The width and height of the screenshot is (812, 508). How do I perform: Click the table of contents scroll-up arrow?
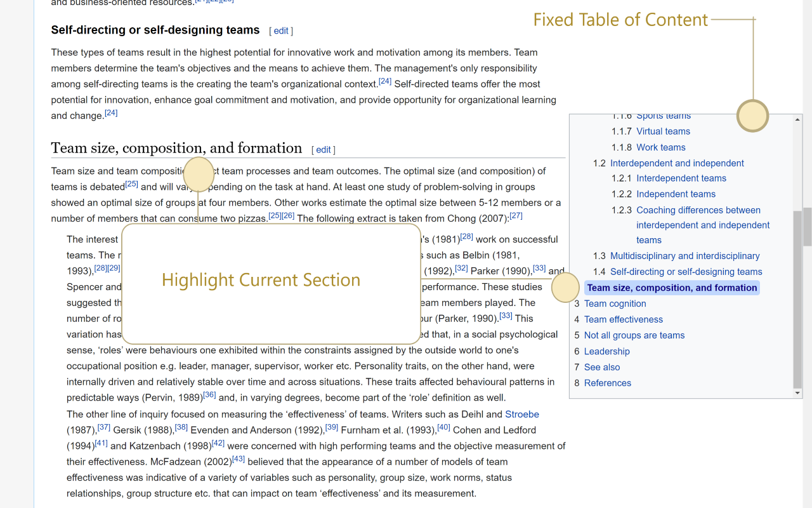[798, 119]
